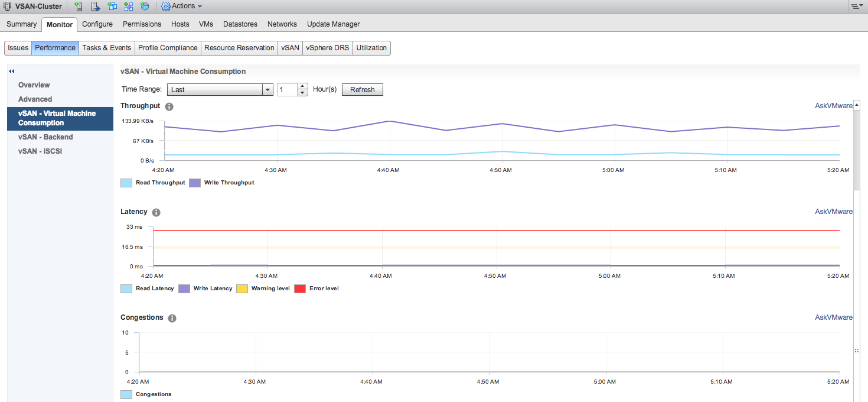Switch to the Datastores tab
Screen dimensions: 868x402
coord(240,24)
